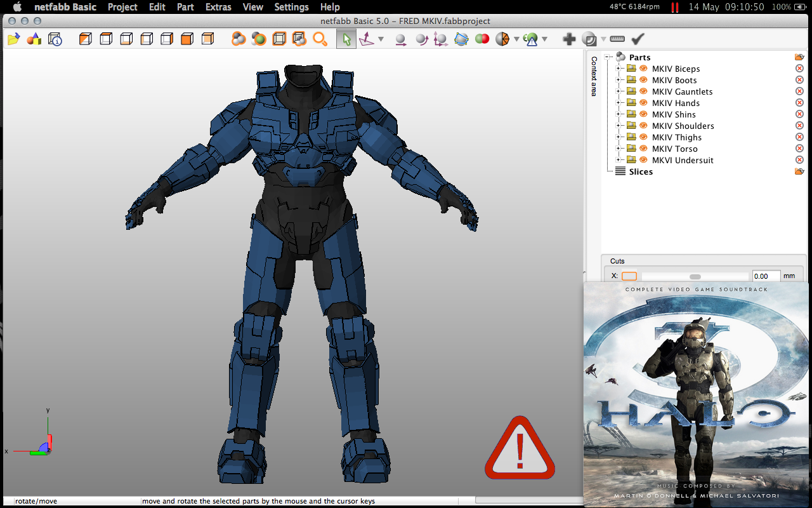This screenshot has width=812, height=508.
Task: Click the open project folder icon
Action: coord(13,39)
